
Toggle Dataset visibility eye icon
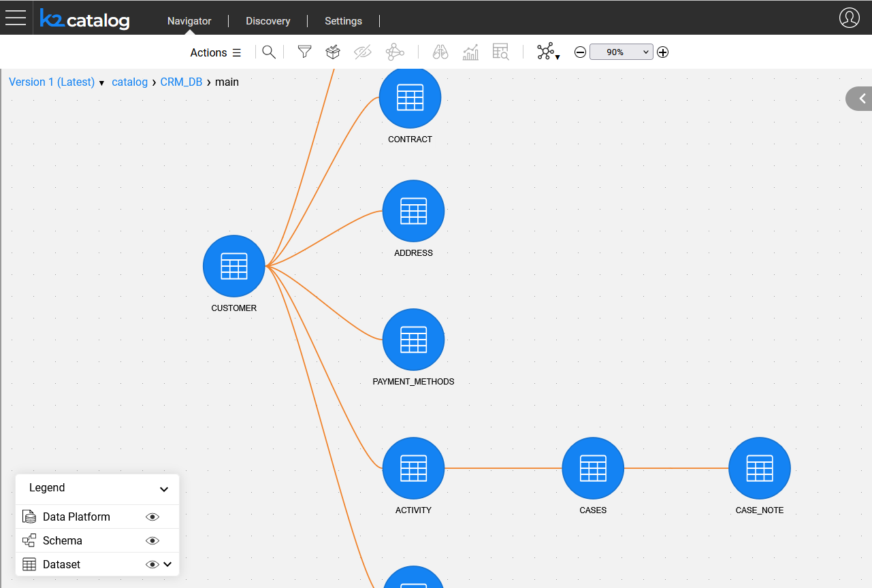point(152,565)
